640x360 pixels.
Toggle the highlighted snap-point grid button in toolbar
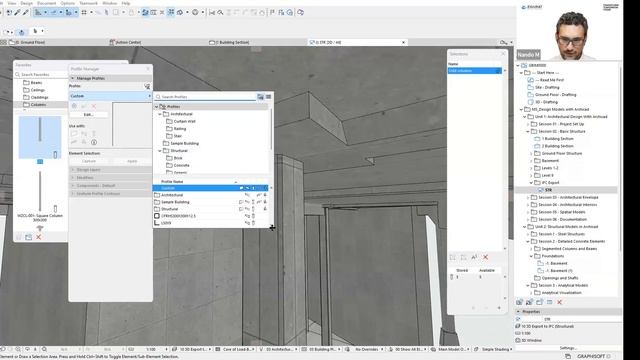tap(171, 13)
